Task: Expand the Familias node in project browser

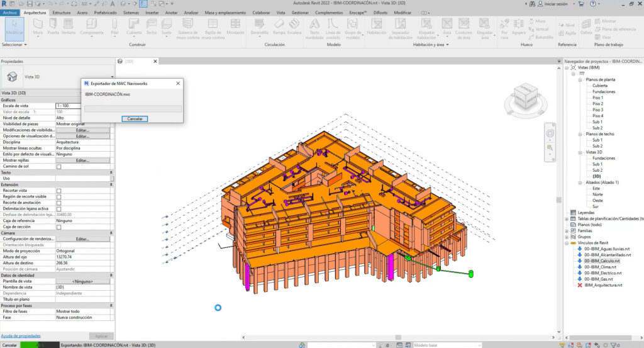Action: 567,230
